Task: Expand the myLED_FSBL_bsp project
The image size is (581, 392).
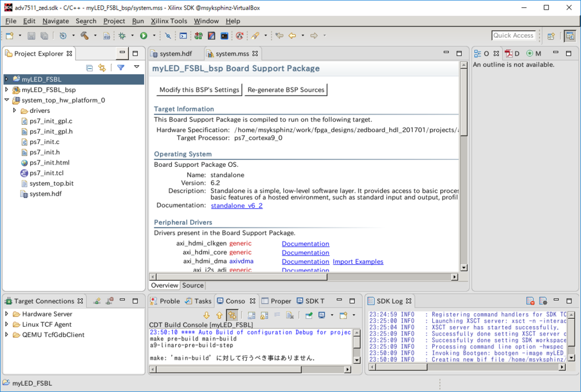Action: pos(6,89)
